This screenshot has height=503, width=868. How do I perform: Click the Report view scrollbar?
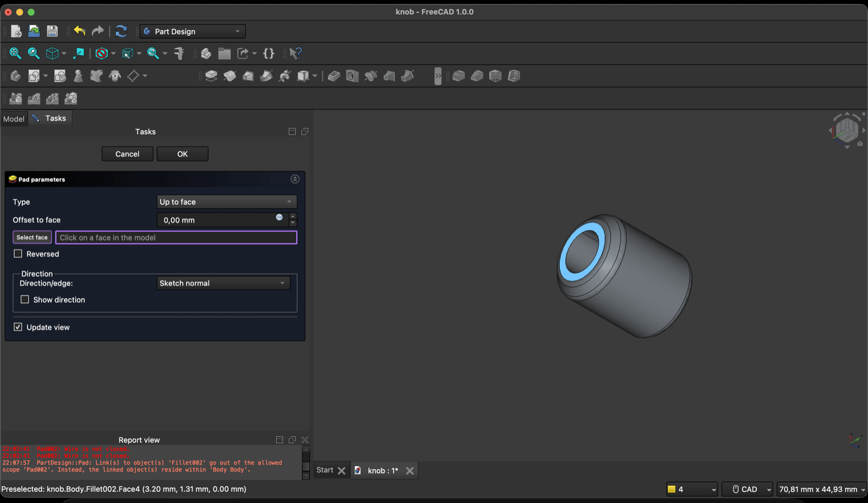(x=306, y=462)
